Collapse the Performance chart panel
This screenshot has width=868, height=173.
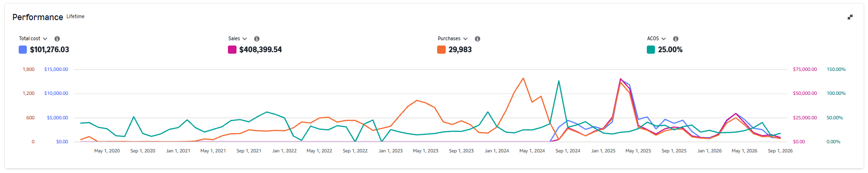[x=850, y=17]
